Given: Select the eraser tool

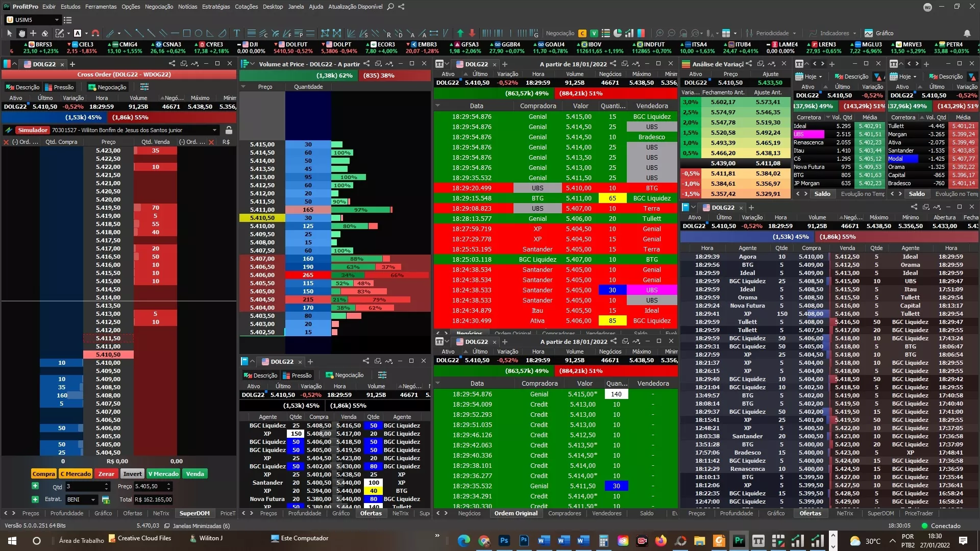Looking at the screenshot, I should click(x=45, y=33).
